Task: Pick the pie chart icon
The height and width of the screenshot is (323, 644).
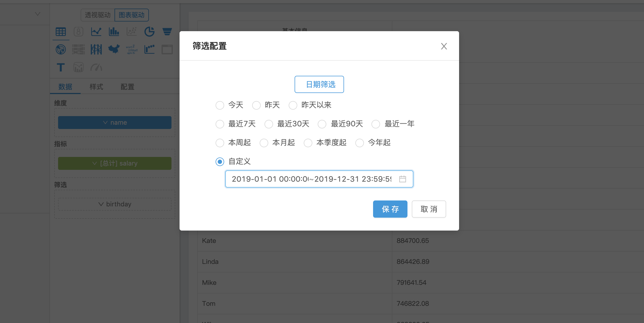Action: (149, 32)
